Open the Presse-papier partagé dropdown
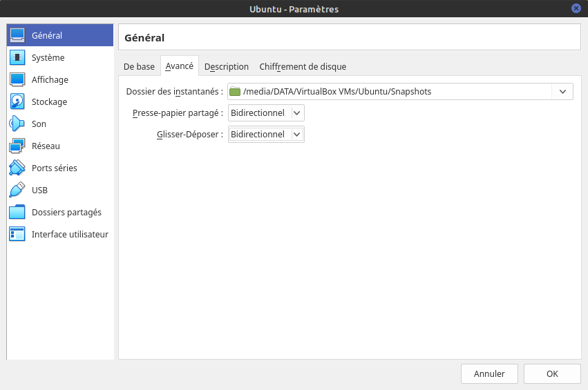The width and height of the screenshot is (588, 390). (266, 113)
